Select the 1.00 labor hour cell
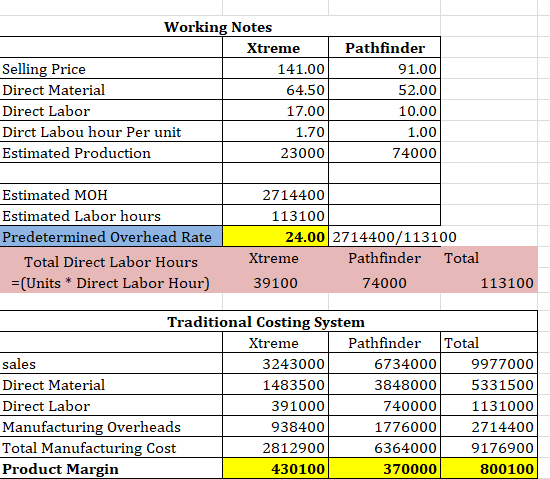Image resolution: width=550 pixels, height=479 pixels. point(384,131)
